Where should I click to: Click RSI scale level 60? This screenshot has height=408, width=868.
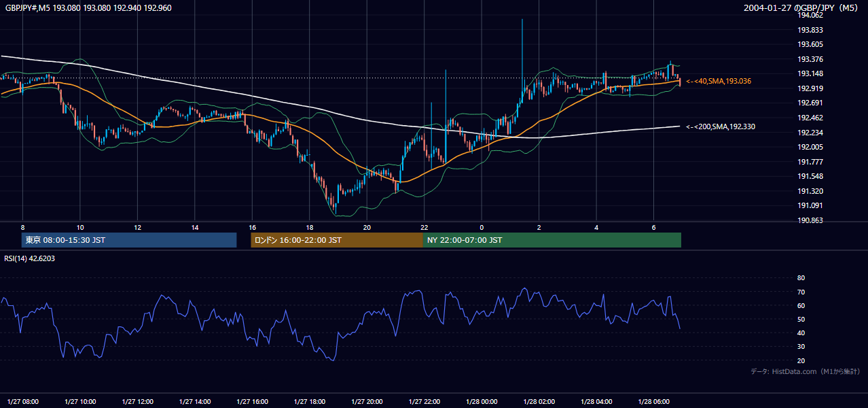tap(801, 305)
